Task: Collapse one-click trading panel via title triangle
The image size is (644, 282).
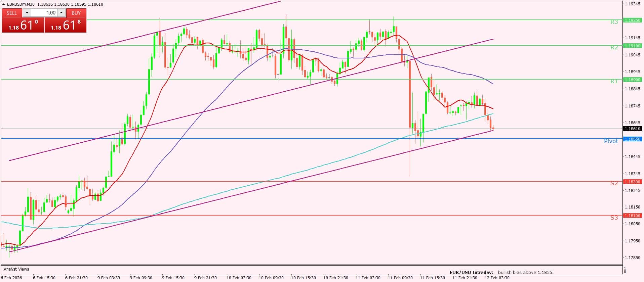Action: [x=4, y=4]
